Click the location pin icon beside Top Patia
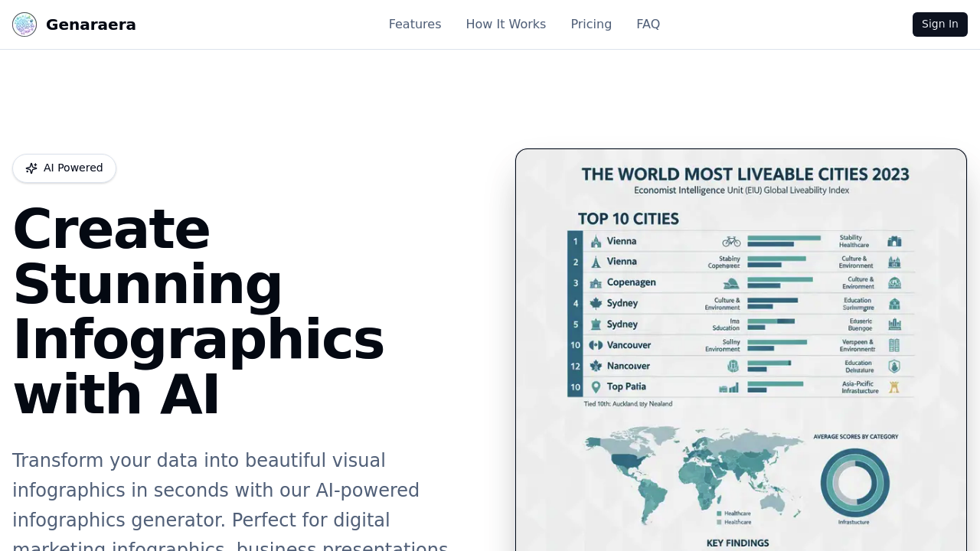 [x=596, y=387]
